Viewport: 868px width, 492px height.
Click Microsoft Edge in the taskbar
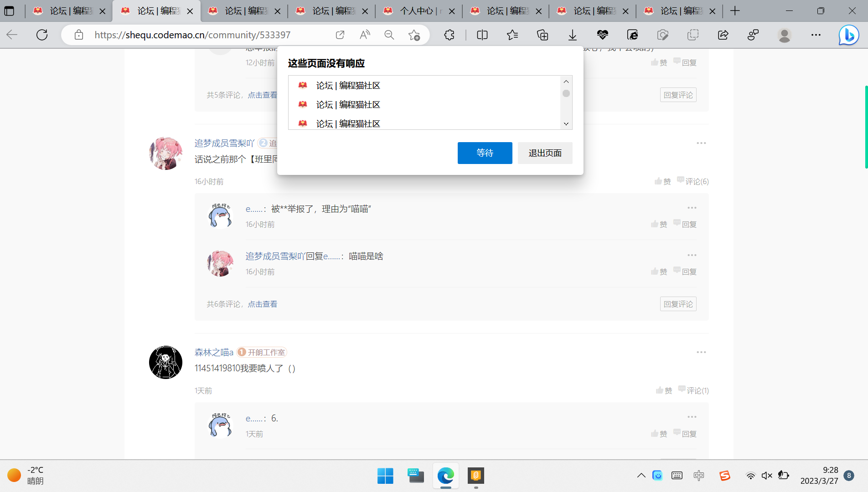pos(446,476)
